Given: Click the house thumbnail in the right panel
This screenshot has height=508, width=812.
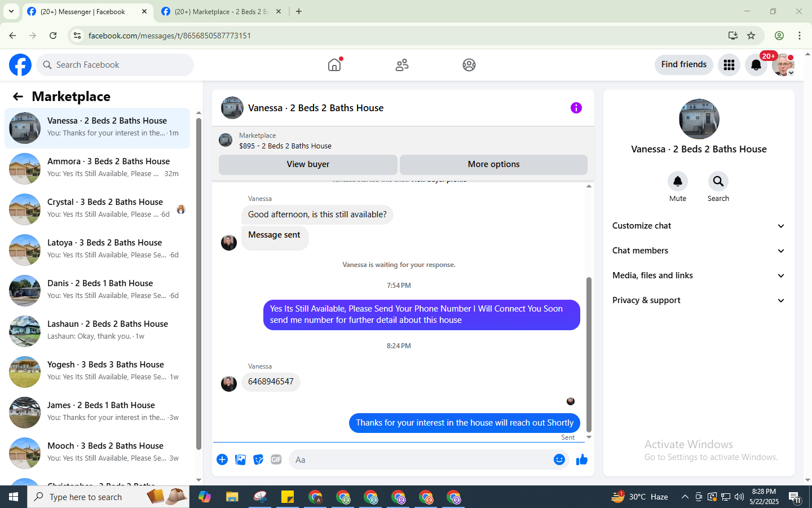Looking at the screenshot, I should coord(699,119).
